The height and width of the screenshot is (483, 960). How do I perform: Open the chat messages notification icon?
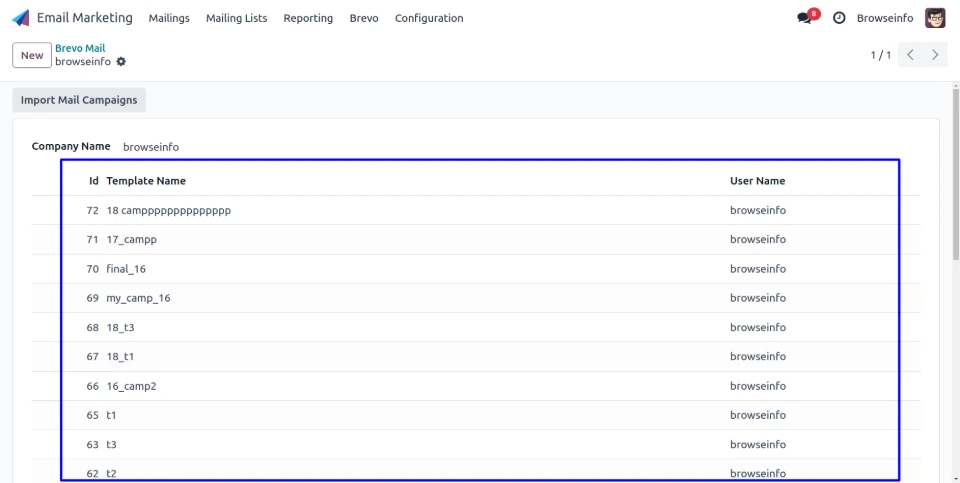click(x=805, y=18)
